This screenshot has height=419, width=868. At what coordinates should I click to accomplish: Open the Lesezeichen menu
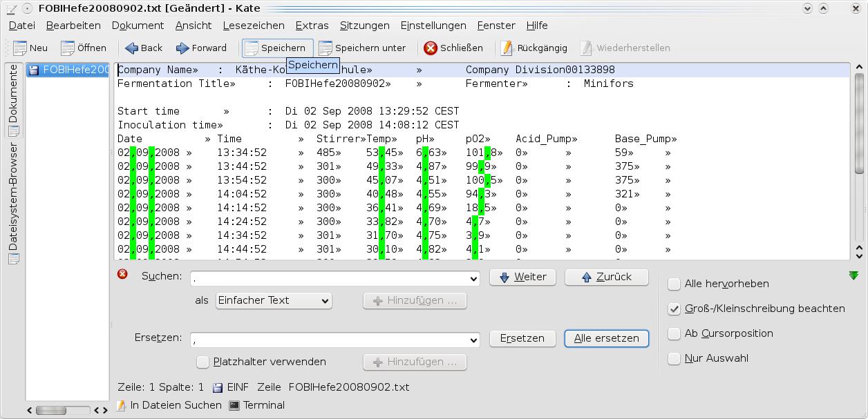(x=254, y=26)
